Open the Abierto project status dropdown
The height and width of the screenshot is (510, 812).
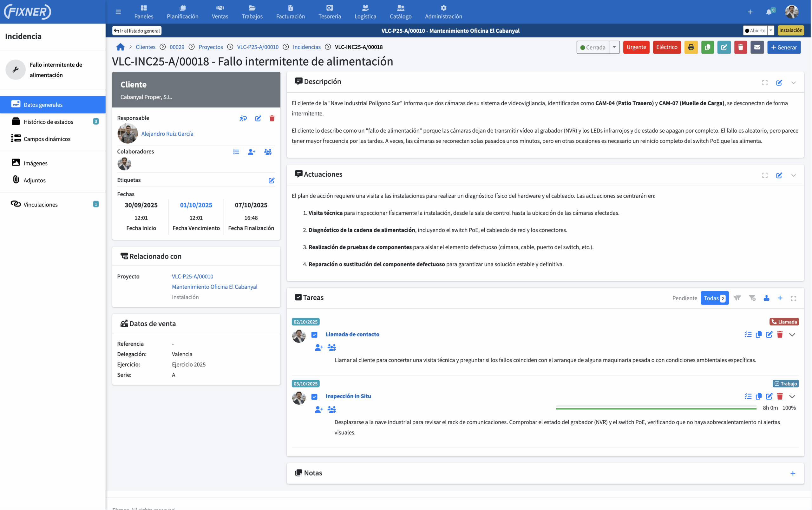coord(771,30)
